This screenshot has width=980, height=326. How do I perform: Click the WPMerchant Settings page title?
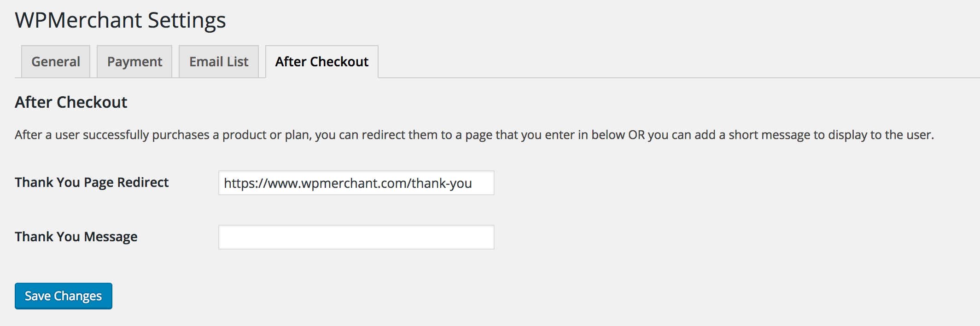coord(120,20)
